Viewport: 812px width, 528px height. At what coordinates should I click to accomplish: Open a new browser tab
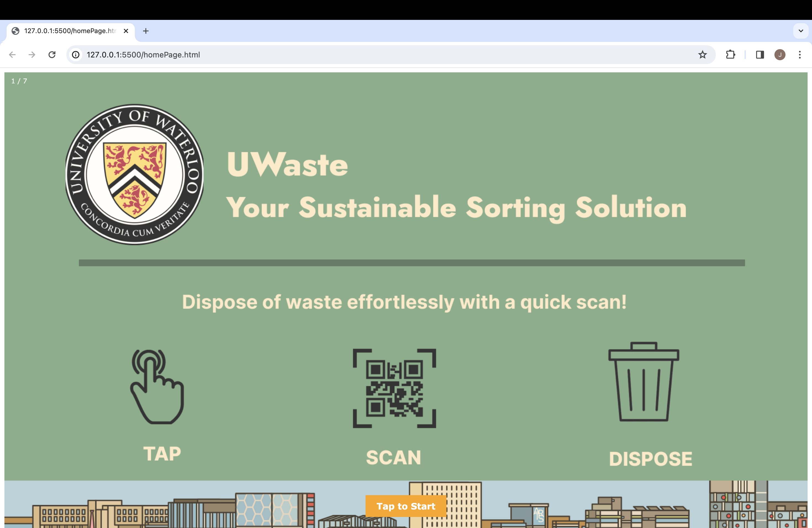click(146, 31)
